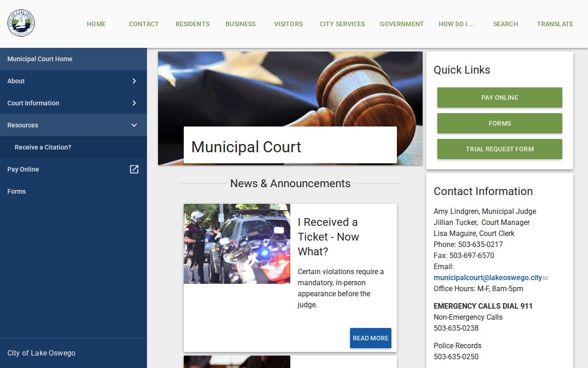This screenshot has height=368, width=588.
Task: Click the FORMS quick link button
Action: point(500,123)
